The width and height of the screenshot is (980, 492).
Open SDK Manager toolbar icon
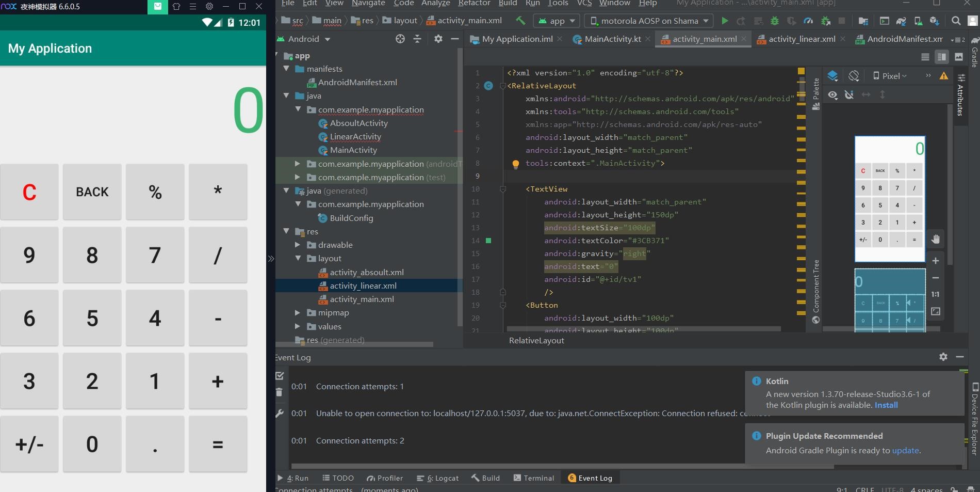click(934, 21)
